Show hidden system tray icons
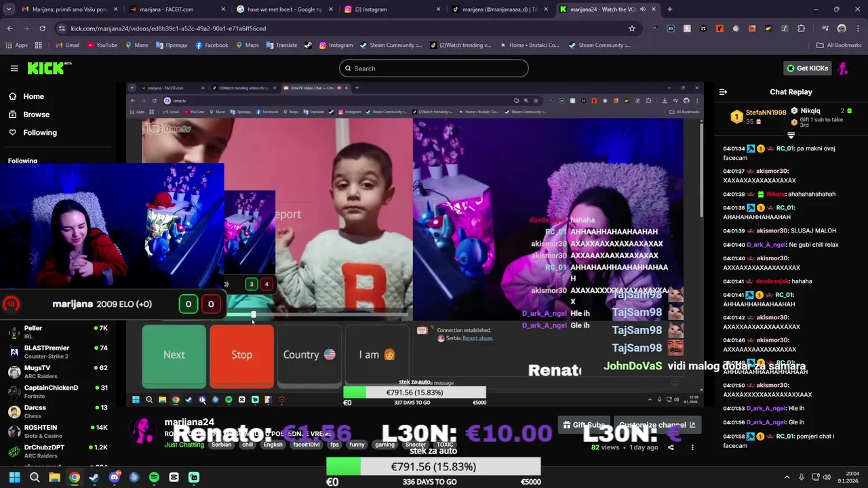 [787, 477]
